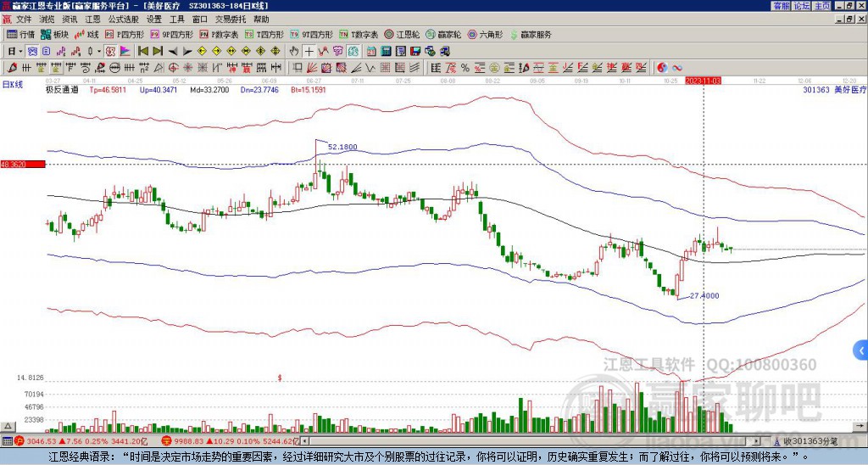868x465 pixels.
Task: Open the 浏览 menu
Action: (47, 20)
